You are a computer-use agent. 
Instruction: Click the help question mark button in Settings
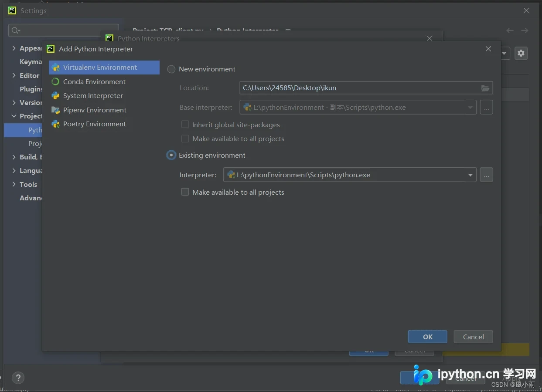(x=18, y=378)
